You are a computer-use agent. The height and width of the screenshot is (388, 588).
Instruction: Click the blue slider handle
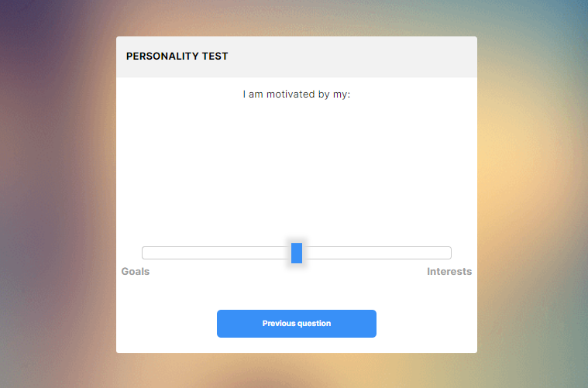[297, 253]
